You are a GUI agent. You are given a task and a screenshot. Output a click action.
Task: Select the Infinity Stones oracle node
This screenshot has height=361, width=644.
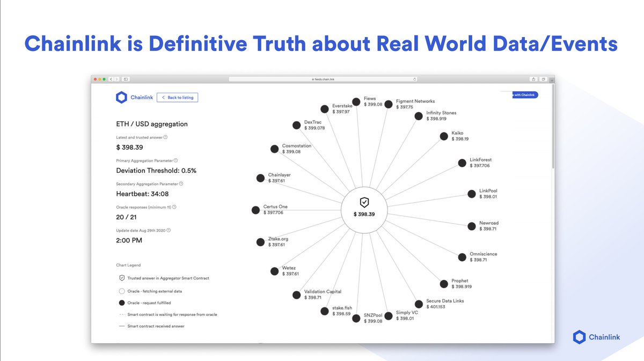coord(419,116)
